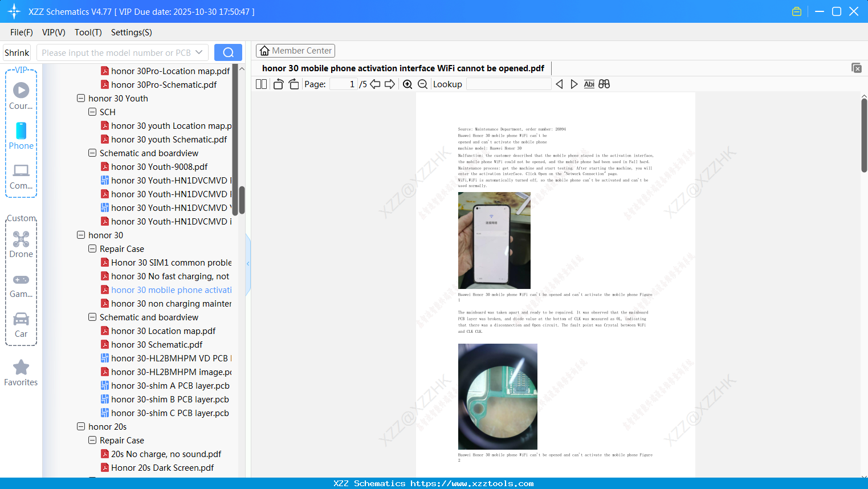Open honor 30-shim A PCB layer.pcb
The image size is (868, 489).
tap(165, 385)
